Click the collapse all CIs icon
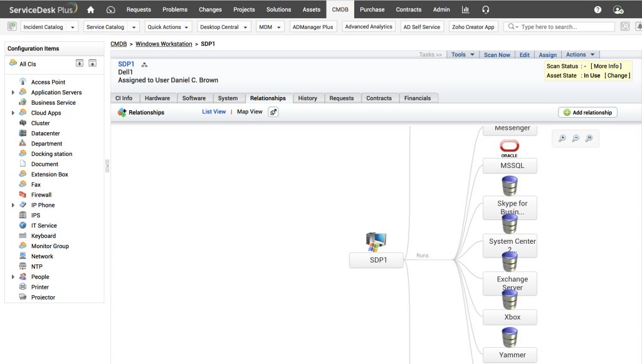 [x=92, y=63]
